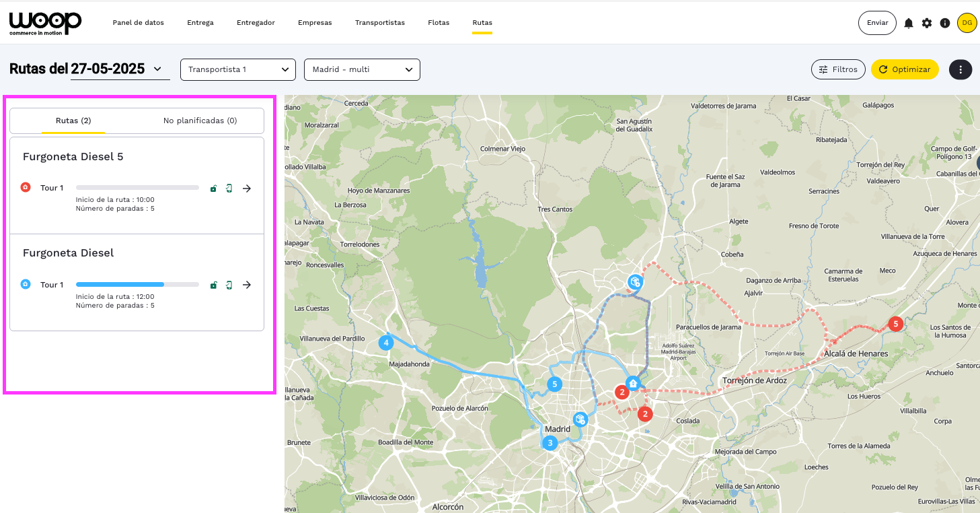The width and height of the screenshot is (980, 513).
Task: Open the Rutas menu item
Action: pos(482,22)
